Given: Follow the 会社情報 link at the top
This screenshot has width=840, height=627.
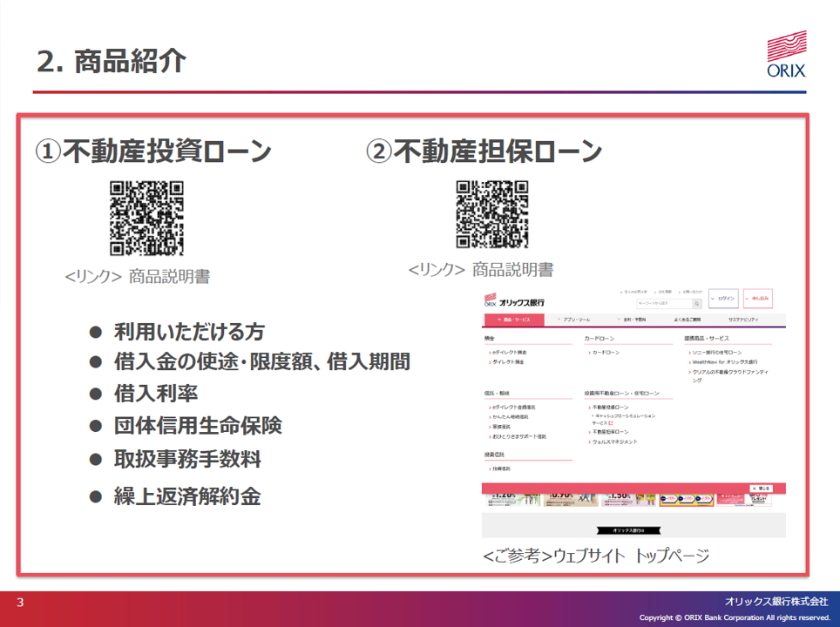Looking at the screenshot, I should (663, 292).
